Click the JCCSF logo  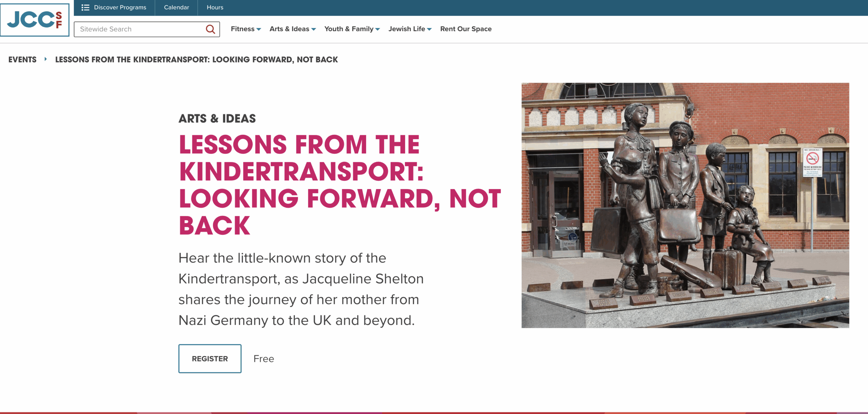(35, 20)
